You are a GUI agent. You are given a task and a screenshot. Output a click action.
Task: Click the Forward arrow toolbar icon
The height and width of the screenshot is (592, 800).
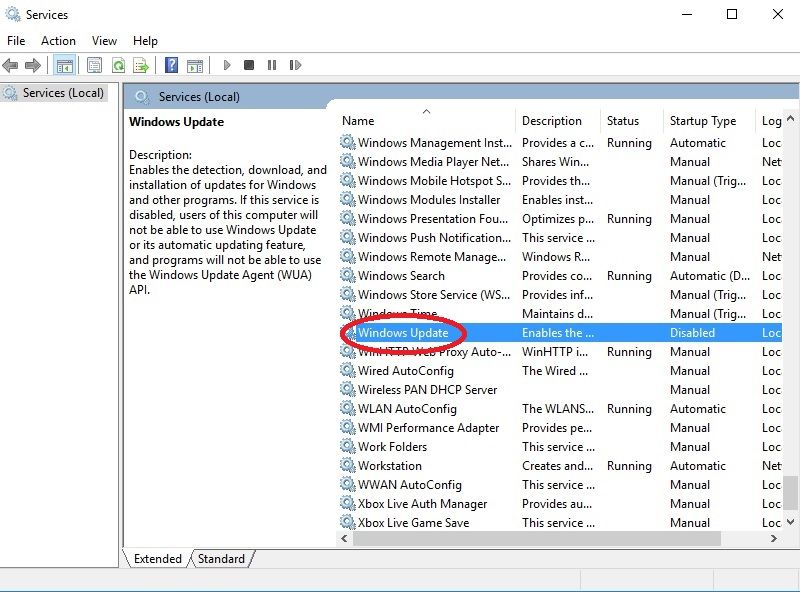(33, 65)
